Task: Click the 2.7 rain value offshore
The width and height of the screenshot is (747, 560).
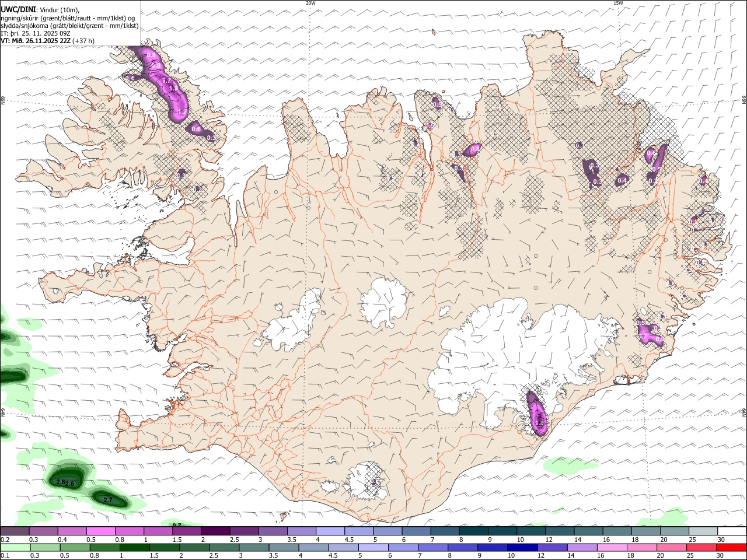Action: point(107,501)
